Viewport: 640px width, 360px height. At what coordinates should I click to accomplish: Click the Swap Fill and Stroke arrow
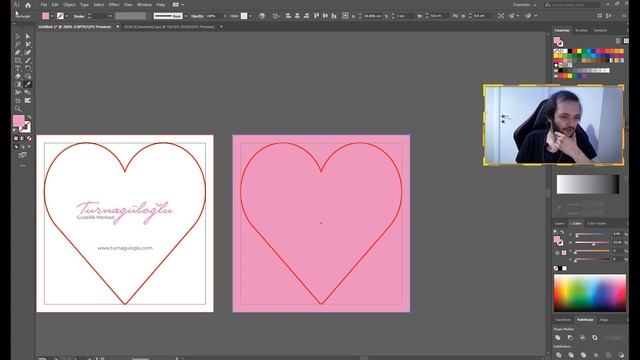pos(29,117)
